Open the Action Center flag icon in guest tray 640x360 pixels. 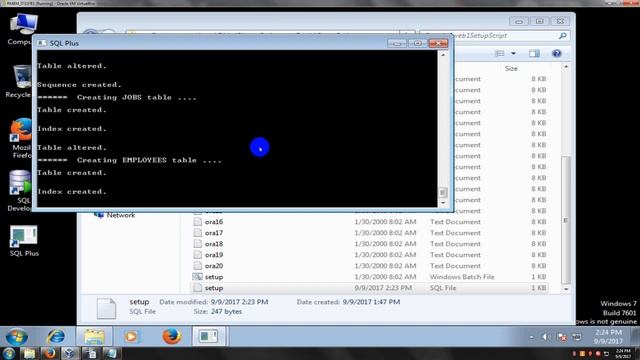pos(562,337)
